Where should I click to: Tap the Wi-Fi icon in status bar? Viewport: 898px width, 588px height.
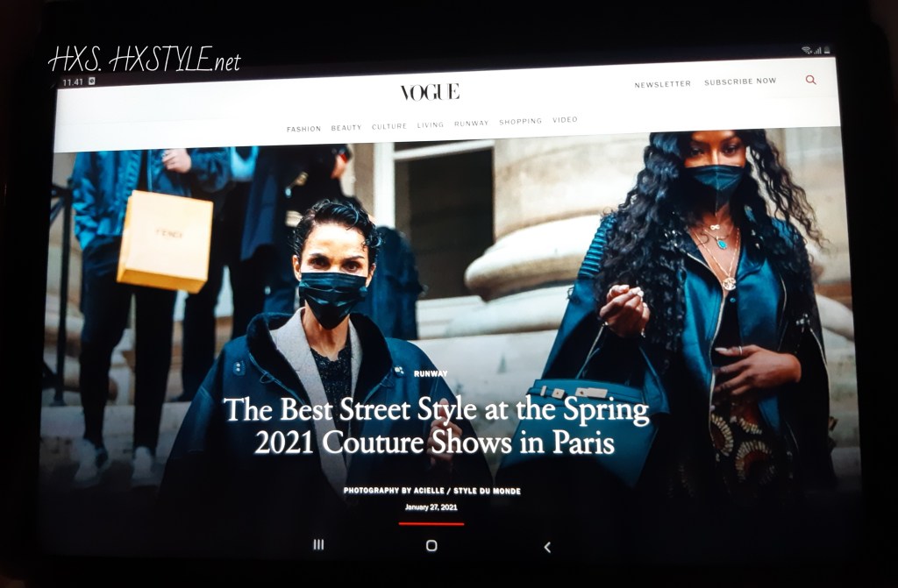click(806, 51)
